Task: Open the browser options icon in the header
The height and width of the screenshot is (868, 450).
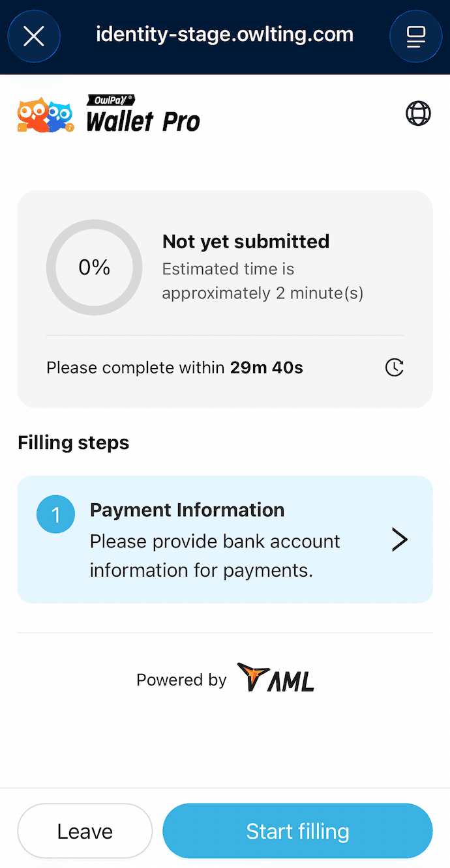Action: tap(415, 36)
